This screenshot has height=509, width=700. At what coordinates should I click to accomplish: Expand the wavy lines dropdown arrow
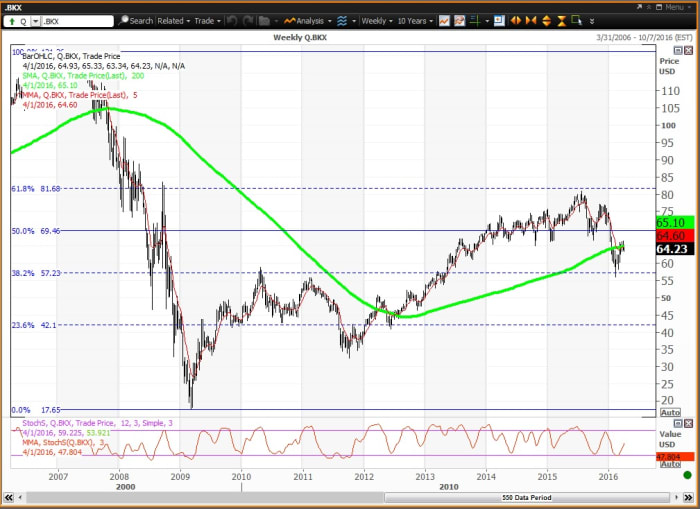[354, 21]
